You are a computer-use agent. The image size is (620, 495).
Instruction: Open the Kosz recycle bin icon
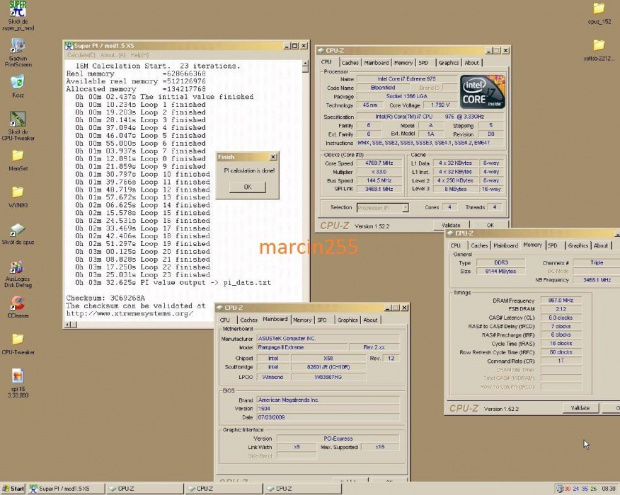[x=18, y=86]
